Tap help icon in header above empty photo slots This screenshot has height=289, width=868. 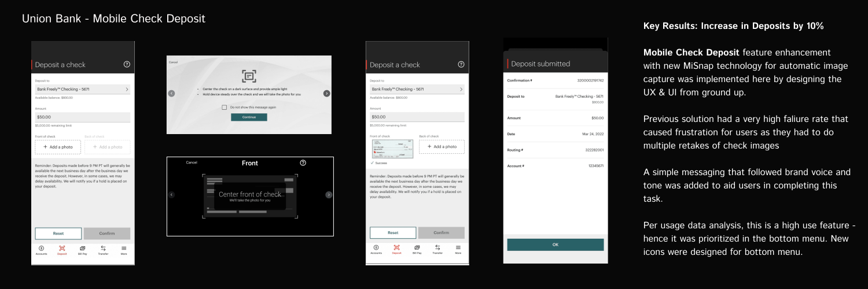(127, 64)
